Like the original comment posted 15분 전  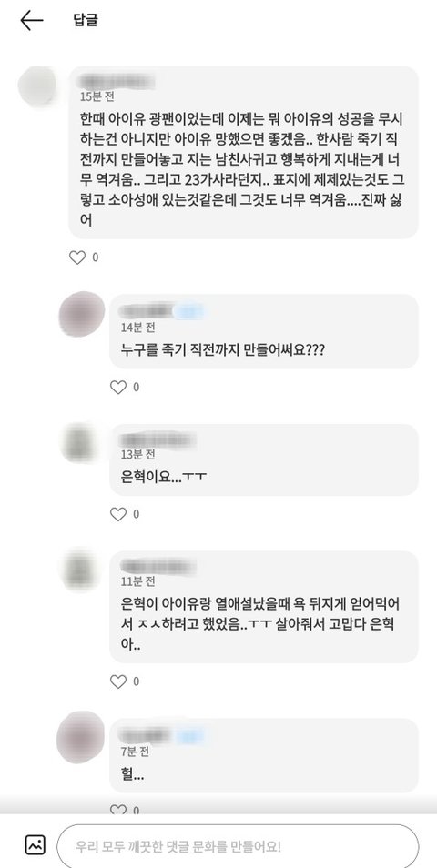point(77,257)
